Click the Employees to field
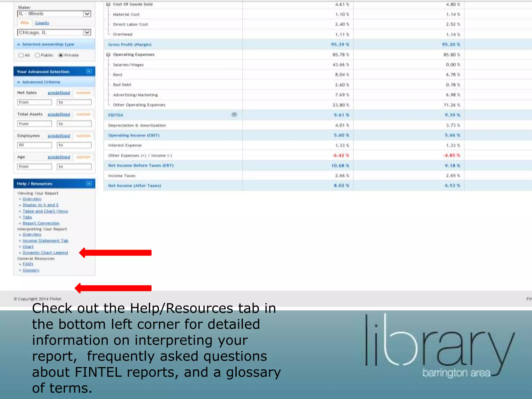This screenshot has height=399, width=532. pos(74,145)
